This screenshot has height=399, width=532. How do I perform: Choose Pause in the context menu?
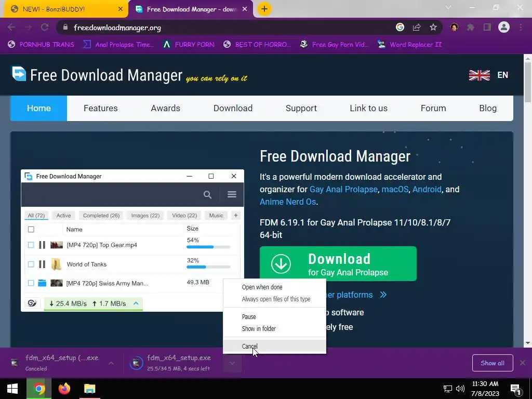(274, 316)
